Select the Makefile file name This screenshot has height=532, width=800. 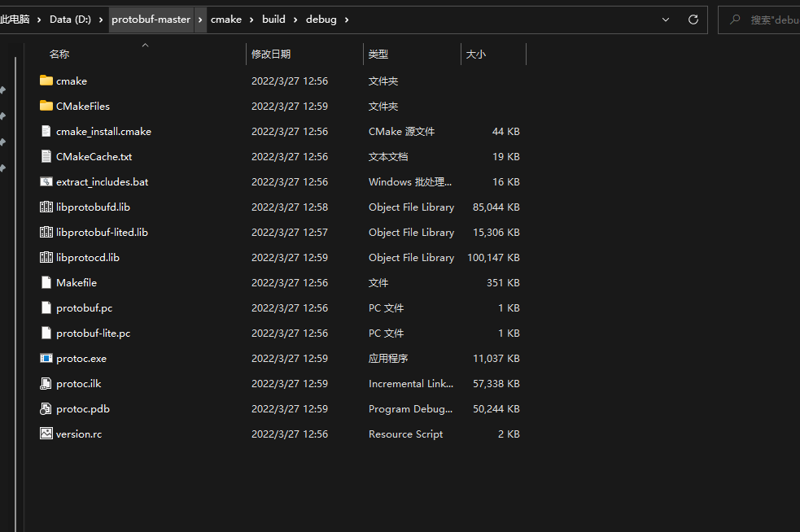point(76,282)
